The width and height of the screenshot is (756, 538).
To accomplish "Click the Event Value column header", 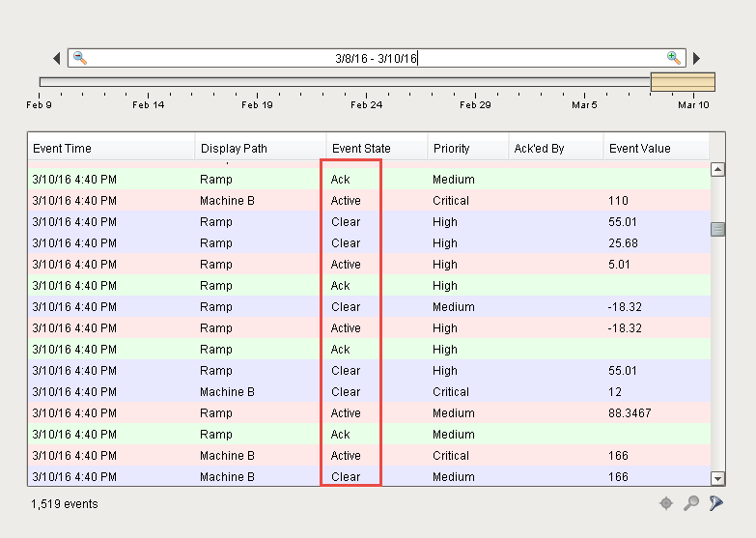I will click(x=656, y=148).
